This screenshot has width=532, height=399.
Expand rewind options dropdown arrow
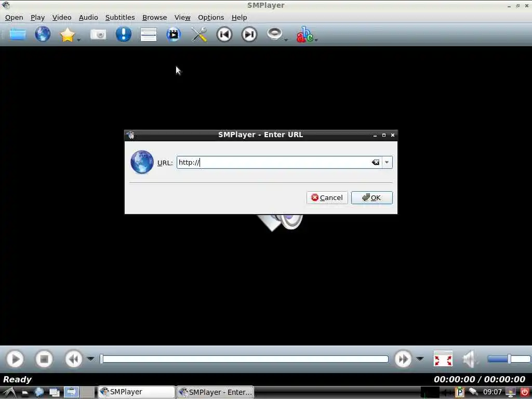(90, 358)
